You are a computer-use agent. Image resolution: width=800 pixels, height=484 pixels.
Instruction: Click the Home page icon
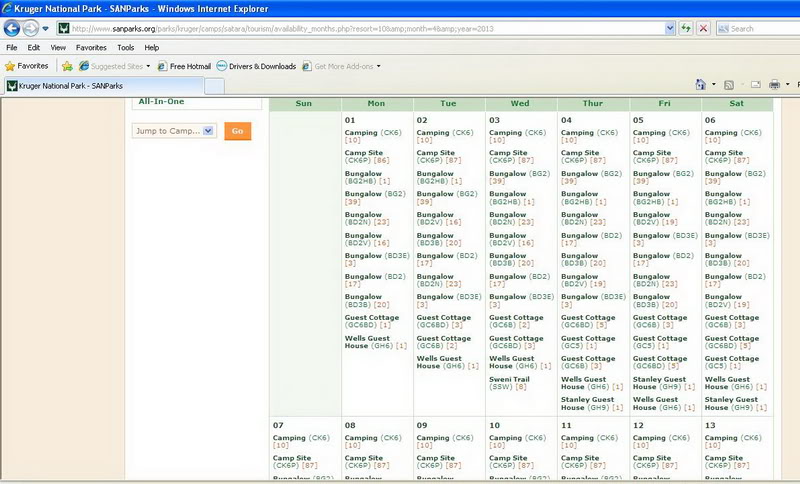click(701, 85)
